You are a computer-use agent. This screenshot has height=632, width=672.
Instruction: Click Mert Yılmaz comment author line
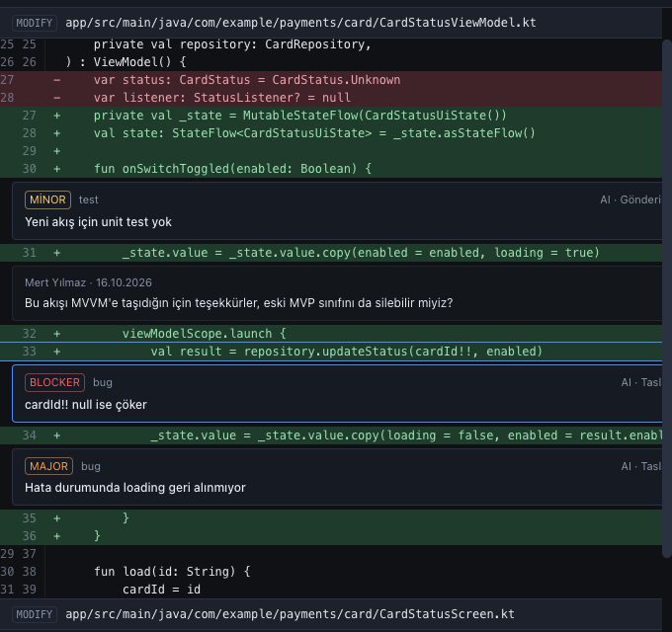pos(88,282)
